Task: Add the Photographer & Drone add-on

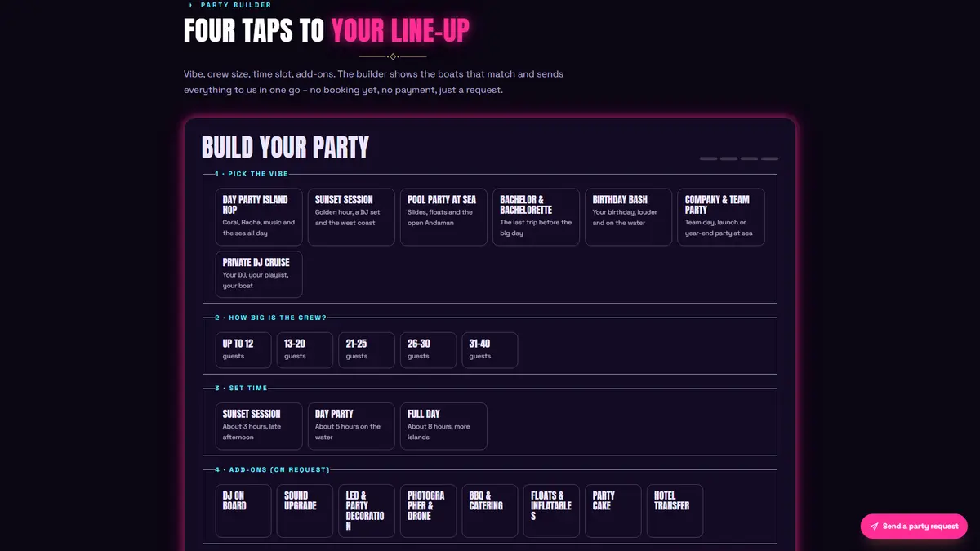Action: coord(429,511)
